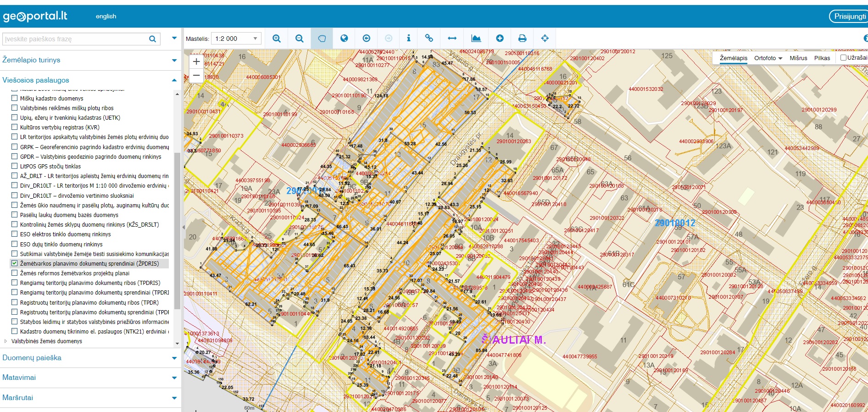Expand Valstybinės žemės duomenys tree node
This screenshot has height=412, width=868.
pyautogui.click(x=6, y=341)
